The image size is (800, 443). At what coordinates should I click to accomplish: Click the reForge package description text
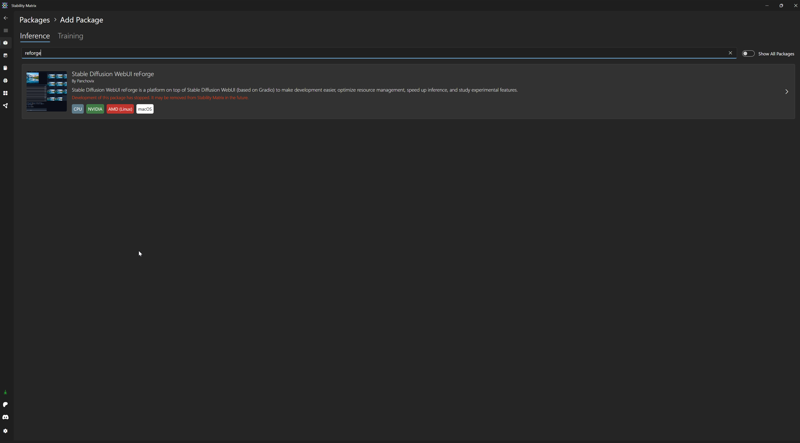pyautogui.click(x=294, y=90)
